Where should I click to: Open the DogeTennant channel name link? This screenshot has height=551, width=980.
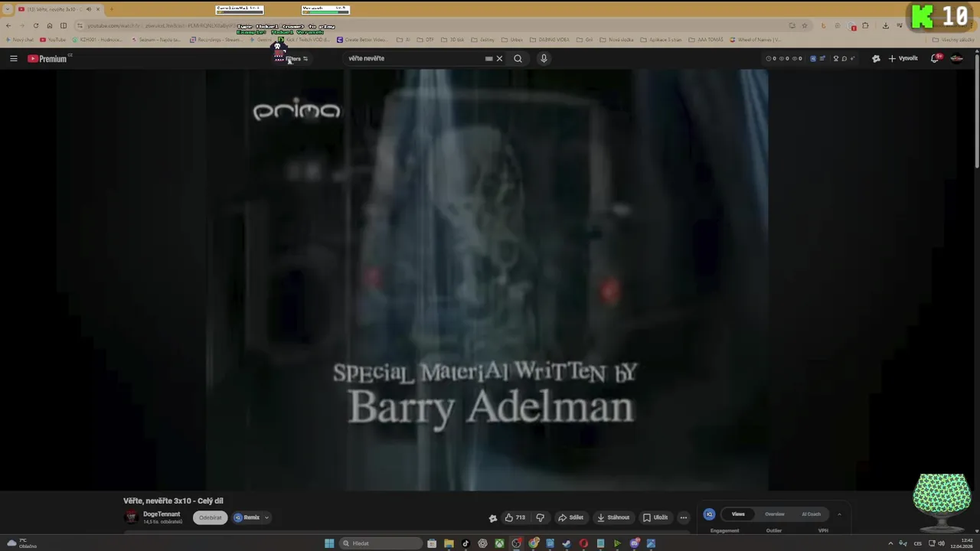(x=162, y=514)
